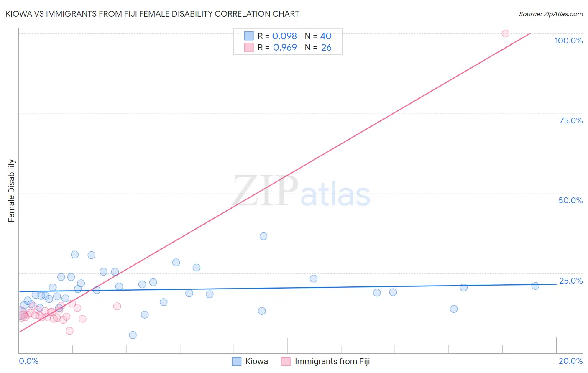Click the 0.969 correlation value

pos(285,47)
